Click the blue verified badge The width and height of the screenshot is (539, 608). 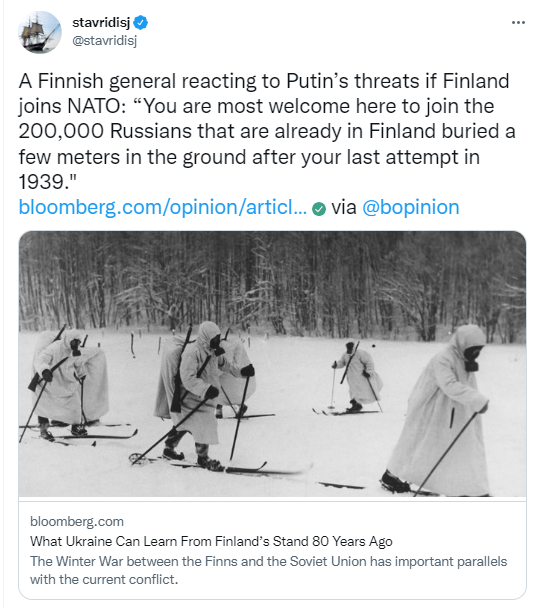click(140, 23)
